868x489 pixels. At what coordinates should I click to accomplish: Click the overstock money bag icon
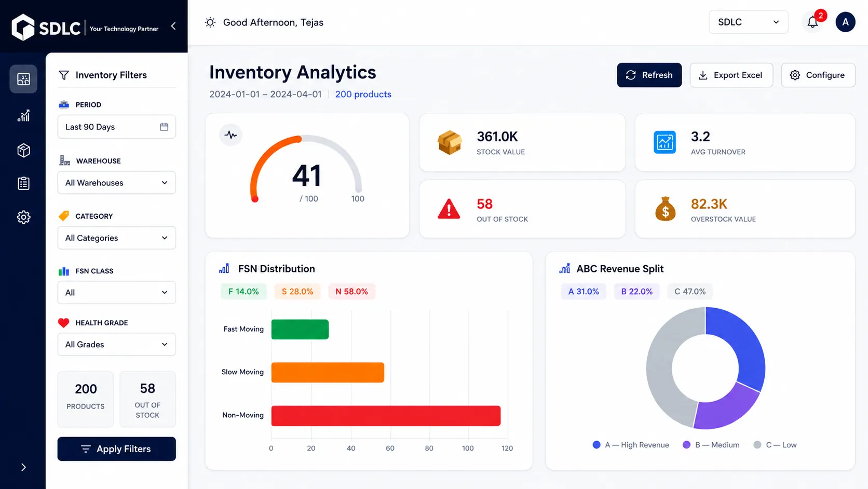(665, 209)
